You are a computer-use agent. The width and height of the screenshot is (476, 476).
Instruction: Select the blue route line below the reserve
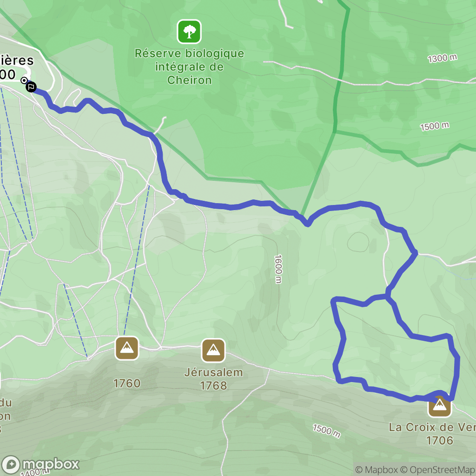tap(231, 206)
